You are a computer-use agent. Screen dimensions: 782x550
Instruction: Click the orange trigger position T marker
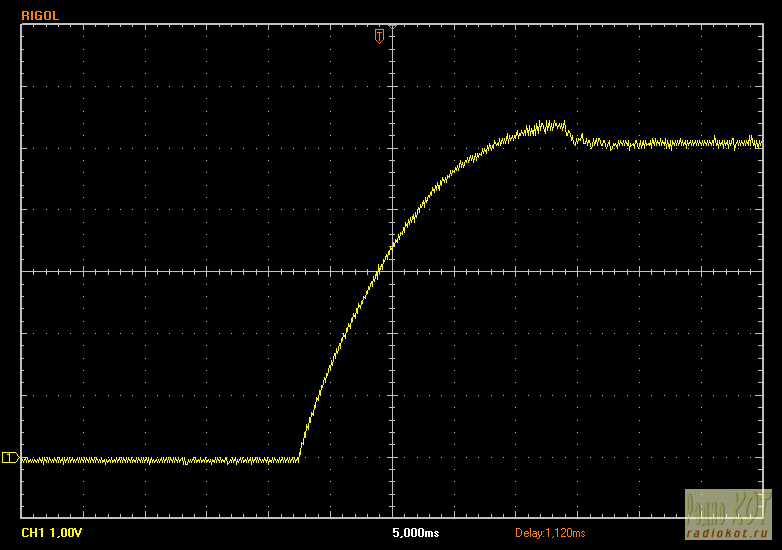click(379, 36)
